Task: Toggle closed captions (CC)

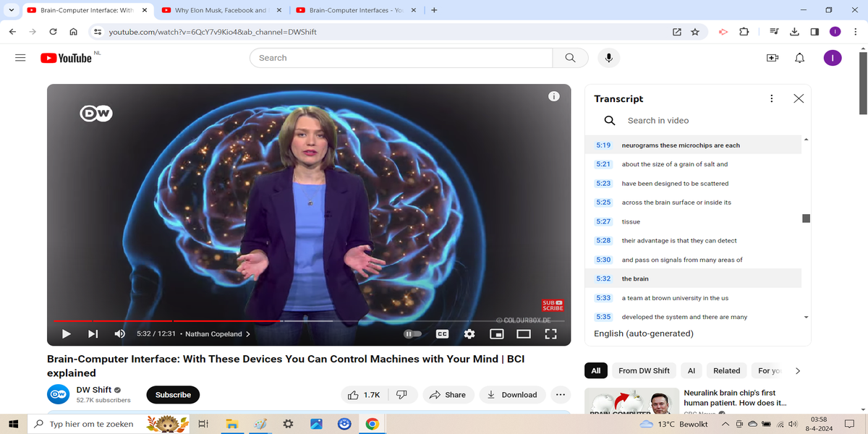Action: (x=442, y=334)
